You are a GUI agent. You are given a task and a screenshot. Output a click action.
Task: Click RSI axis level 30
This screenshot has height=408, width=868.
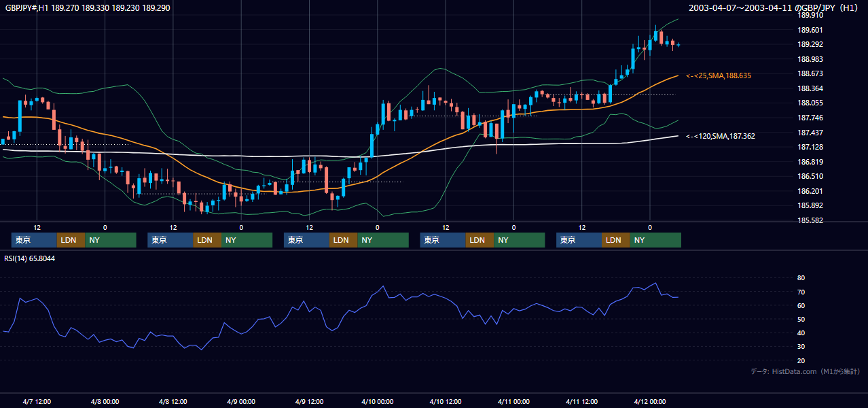(x=801, y=346)
